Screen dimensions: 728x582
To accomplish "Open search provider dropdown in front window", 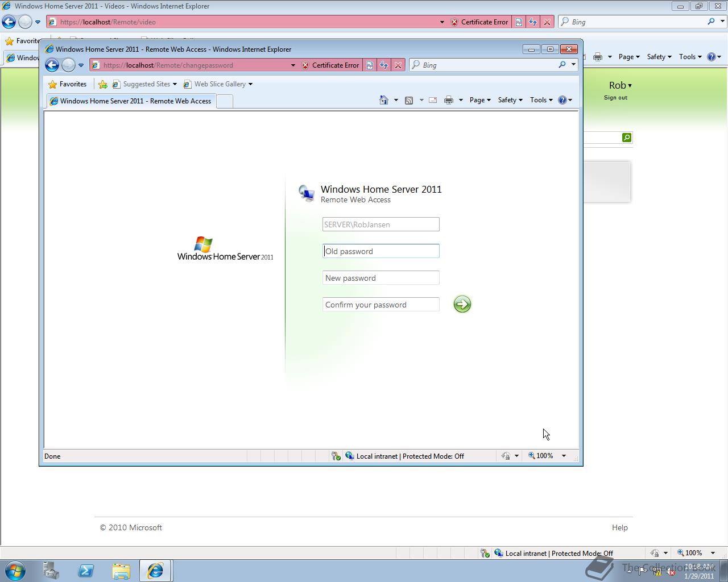I will coord(573,65).
